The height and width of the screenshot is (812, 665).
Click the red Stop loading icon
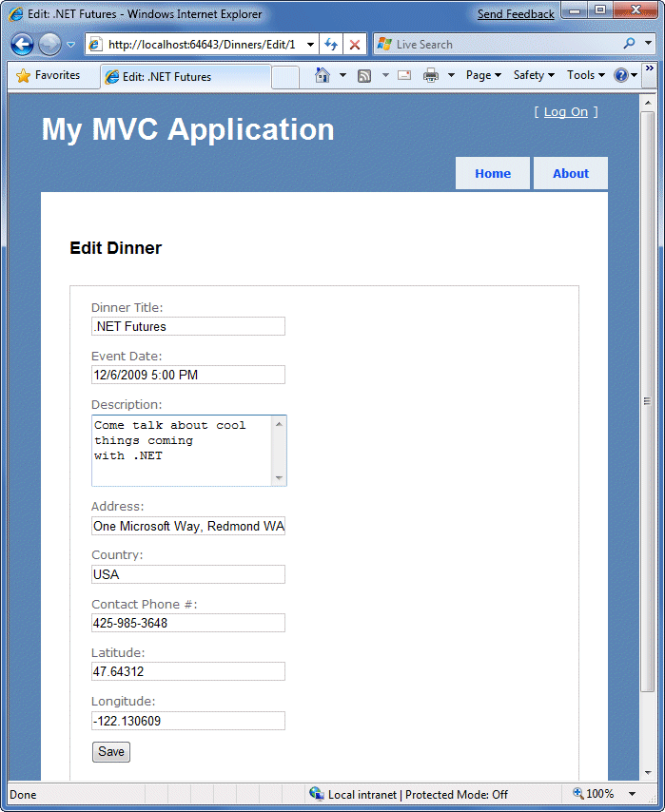(355, 45)
